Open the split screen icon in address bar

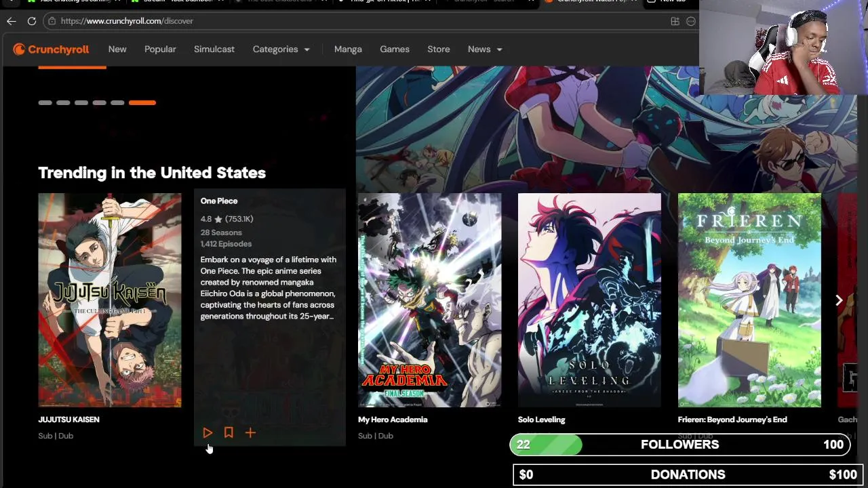pos(675,21)
